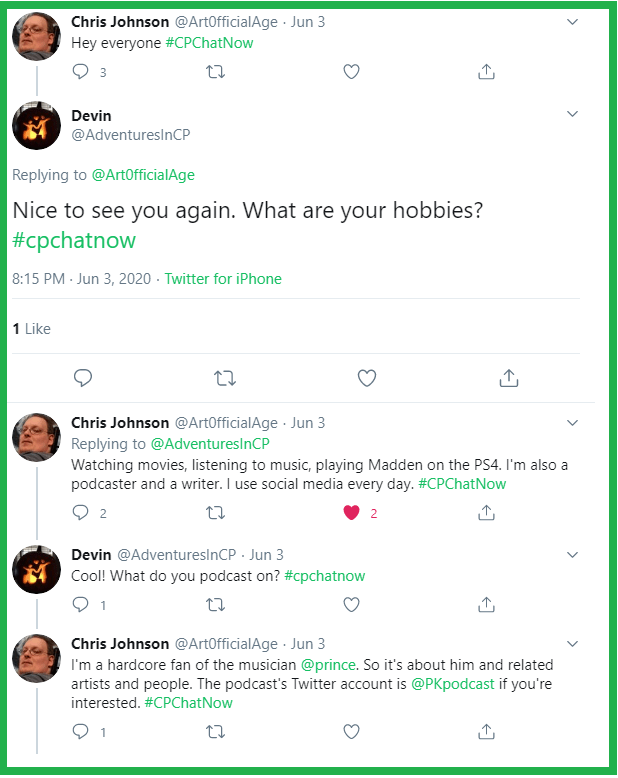Open the large #cpchatnow hashtag in Devin's tweet

click(x=73, y=240)
